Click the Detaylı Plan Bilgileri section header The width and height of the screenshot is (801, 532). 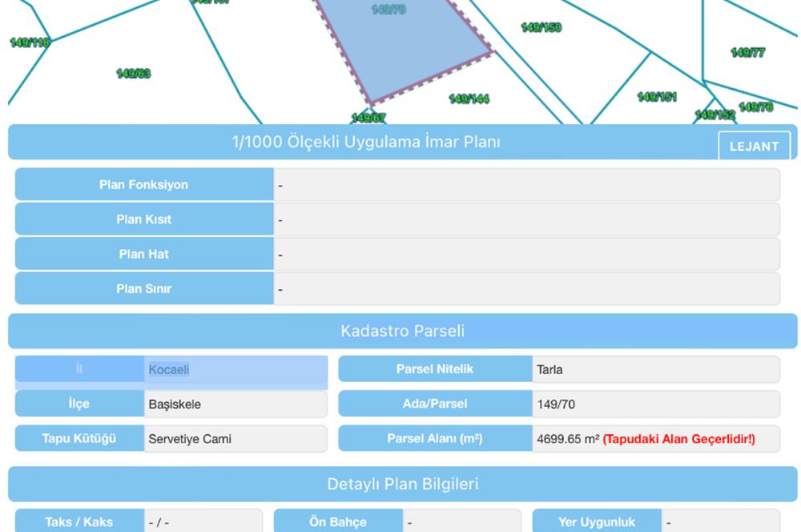pyautogui.click(x=403, y=483)
